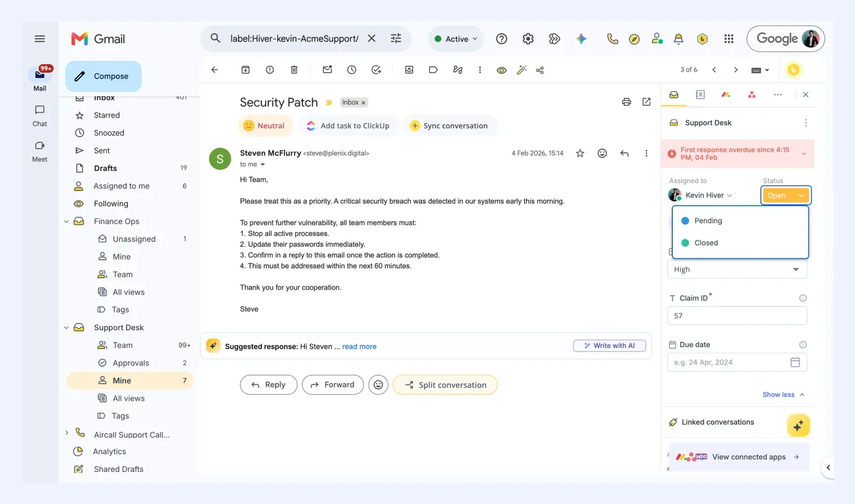Open the Approvals view under Support Desk
This screenshot has width=855, height=504.
coord(130,363)
